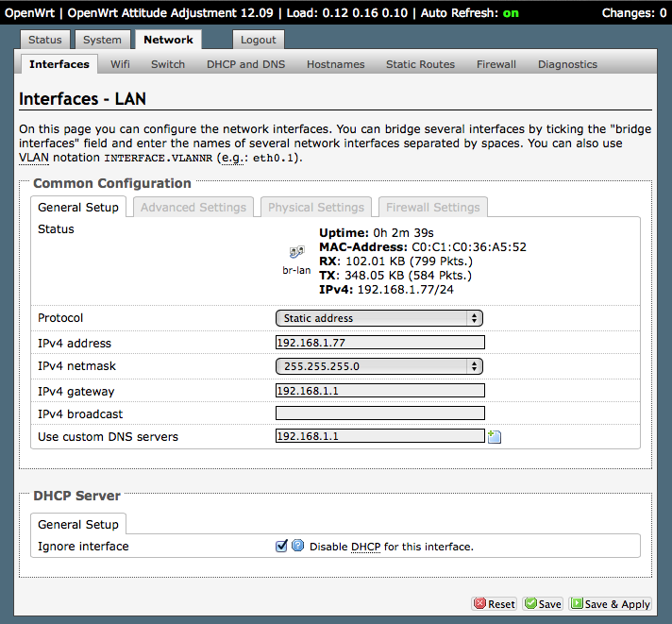The image size is (672, 624).
Task: Switch to the Advanced Settings tab
Action: 193,208
